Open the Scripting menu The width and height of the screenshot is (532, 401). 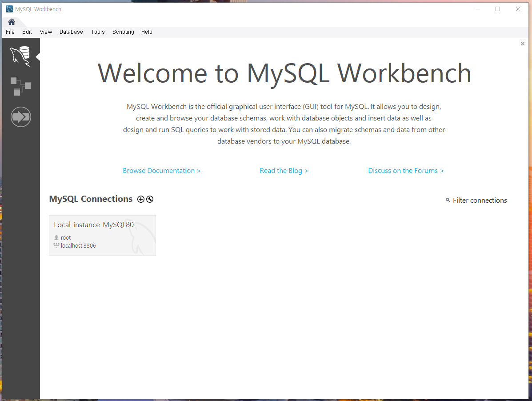[123, 32]
